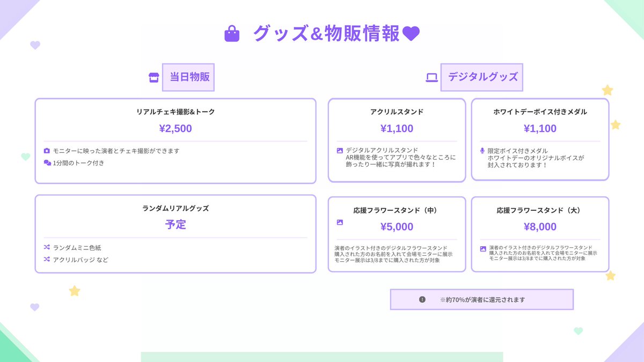Click the image icon in 応援フラワースタンド（中） card
This screenshot has height=362, width=644.
pyautogui.click(x=340, y=222)
